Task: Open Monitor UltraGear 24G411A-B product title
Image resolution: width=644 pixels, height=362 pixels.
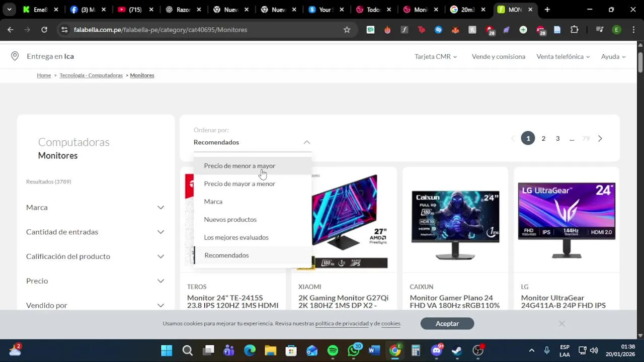Action: point(563,302)
